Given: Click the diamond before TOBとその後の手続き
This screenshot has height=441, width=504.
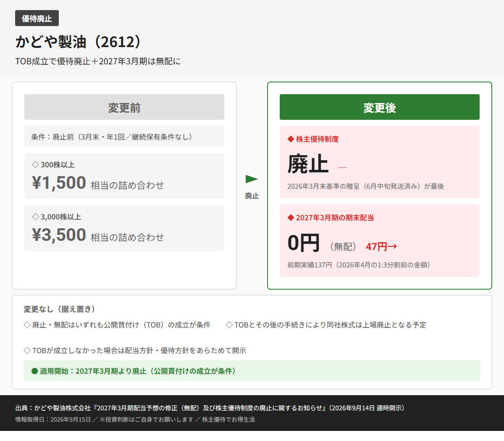Looking at the screenshot, I should pos(229,325).
